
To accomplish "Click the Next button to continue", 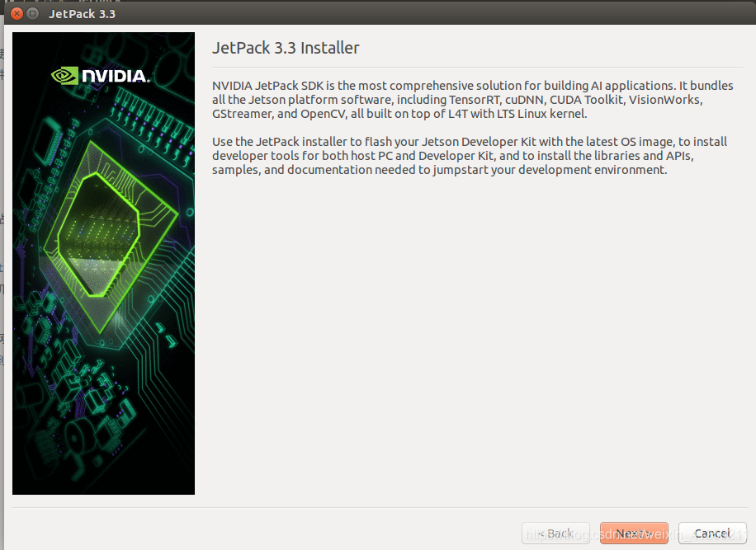I will (634, 534).
